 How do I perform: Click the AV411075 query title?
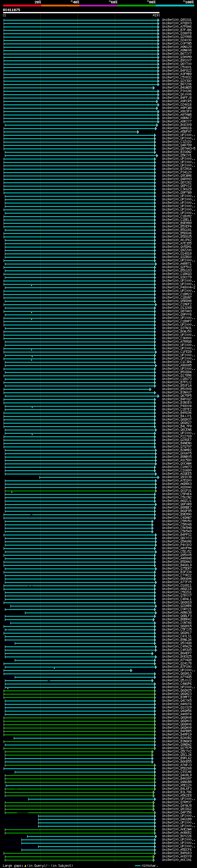coord(11,10)
